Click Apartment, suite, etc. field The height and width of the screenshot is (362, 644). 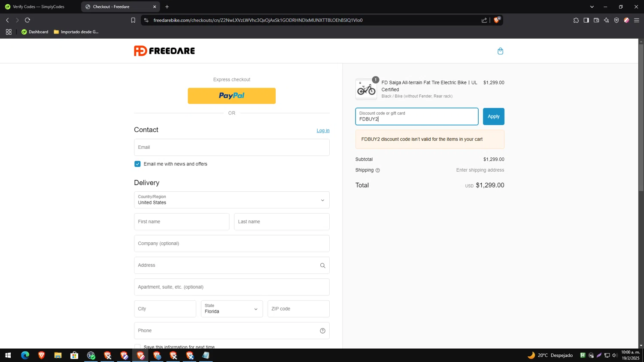232,287
